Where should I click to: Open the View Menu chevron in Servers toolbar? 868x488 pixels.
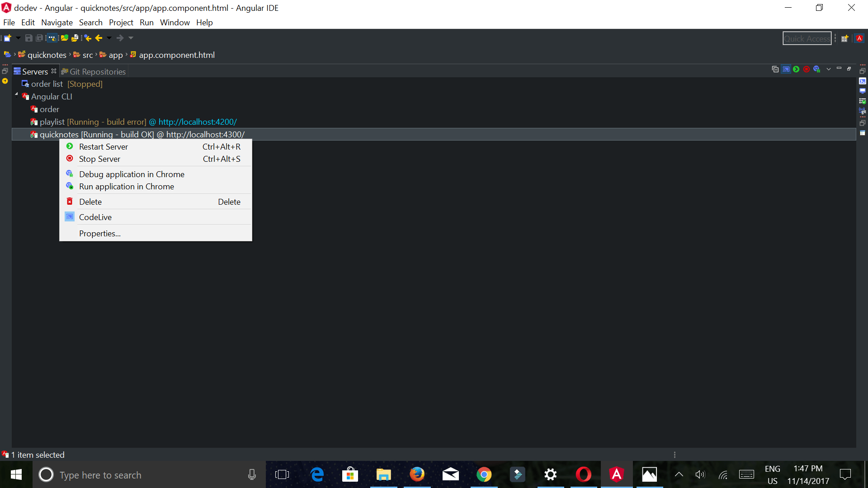828,69
